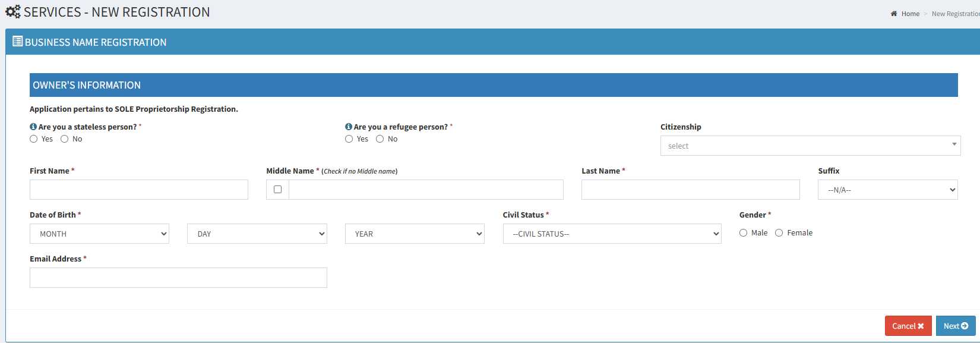Focus the Email Address field

(178, 278)
